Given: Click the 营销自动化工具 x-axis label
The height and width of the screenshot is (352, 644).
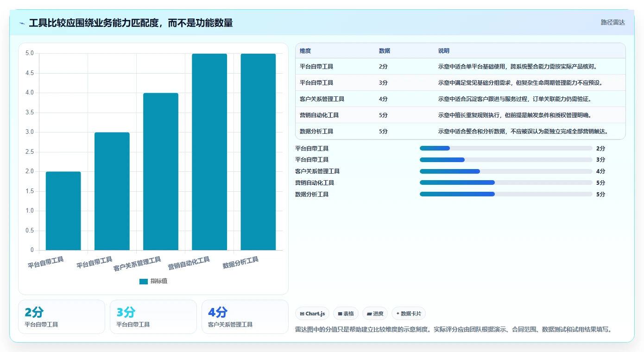Looking at the screenshot, I should tap(189, 263).
